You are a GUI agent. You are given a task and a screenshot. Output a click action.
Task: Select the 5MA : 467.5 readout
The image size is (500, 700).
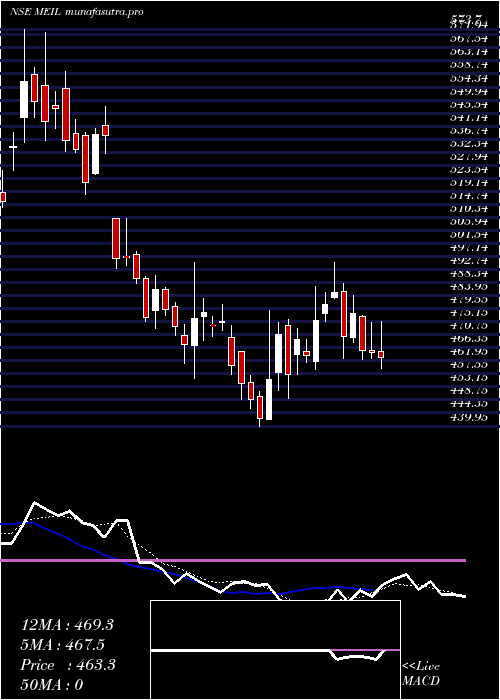tap(65, 645)
